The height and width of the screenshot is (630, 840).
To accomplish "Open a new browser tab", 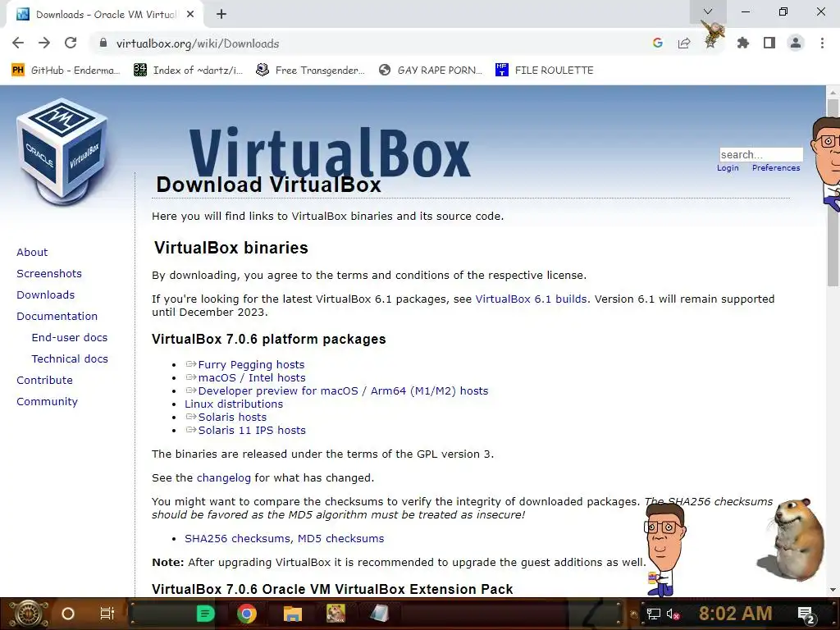I will click(x=221, y=15).
